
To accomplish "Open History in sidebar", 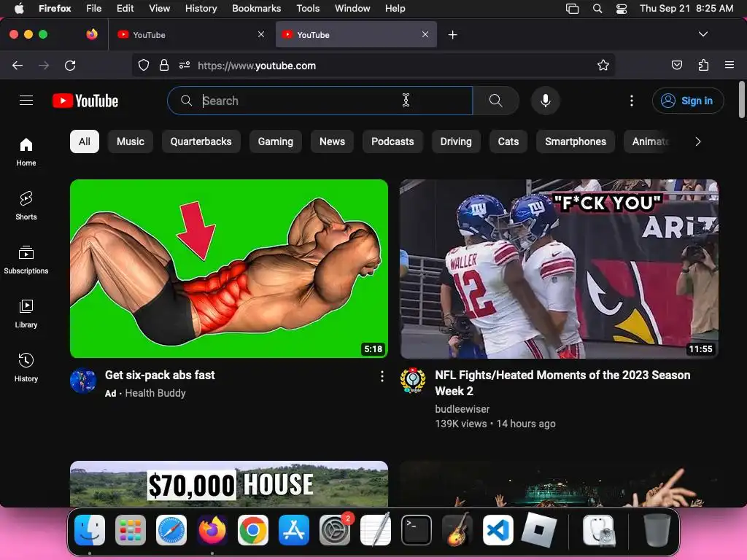I will 26,367.
